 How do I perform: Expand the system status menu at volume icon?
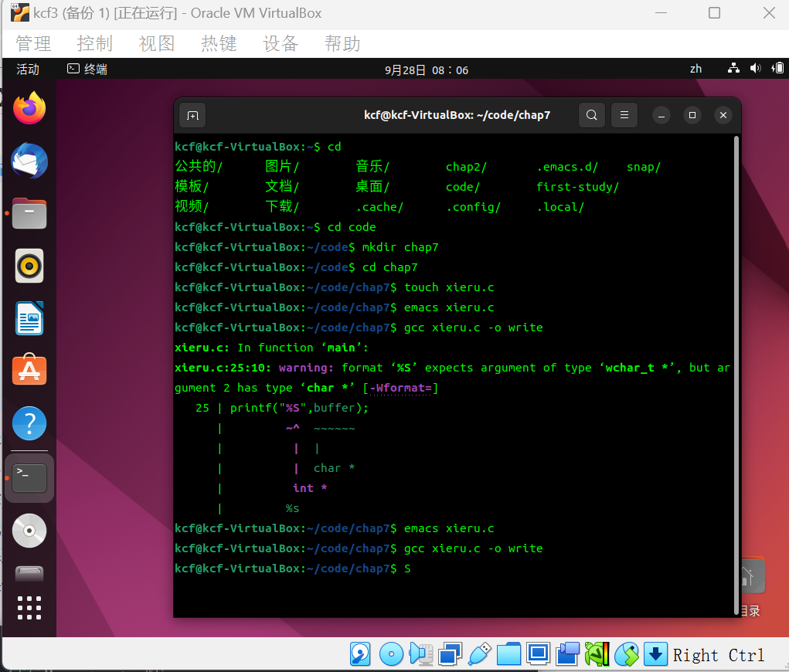755,69
